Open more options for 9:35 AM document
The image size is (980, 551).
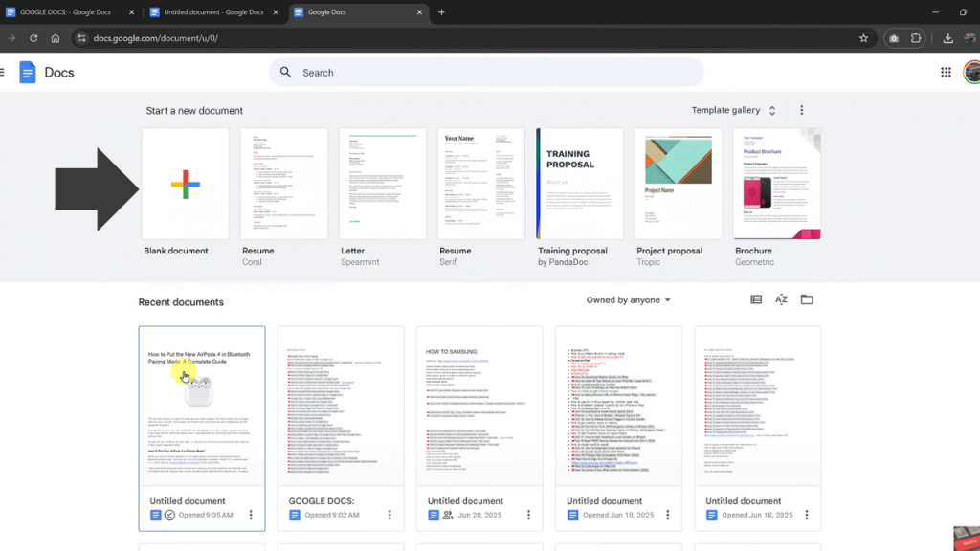click(251, 515)
